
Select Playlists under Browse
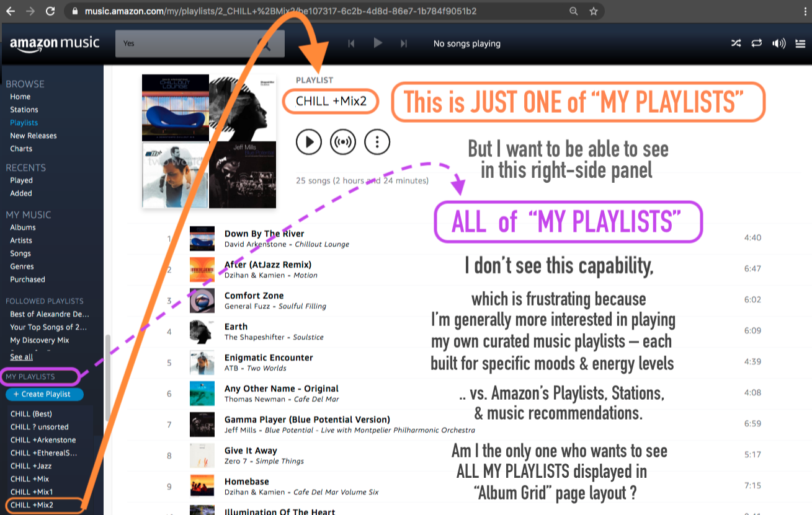click(x=24, y=122)
